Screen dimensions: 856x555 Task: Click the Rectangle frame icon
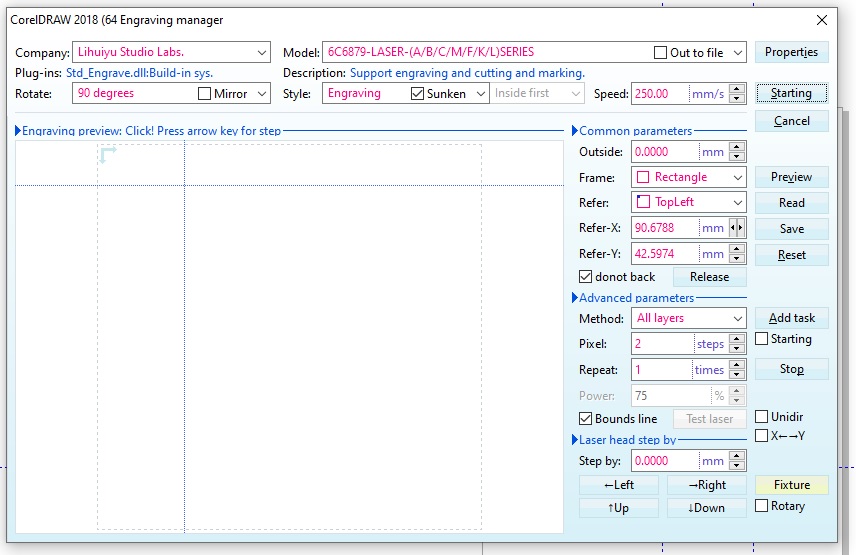point(644,177)
